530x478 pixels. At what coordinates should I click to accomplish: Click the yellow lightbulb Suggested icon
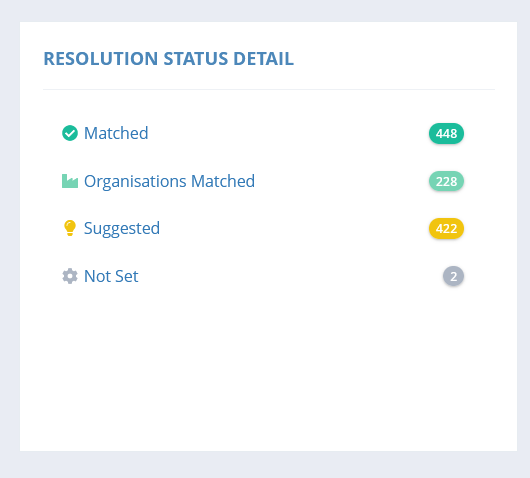[70, 228]
